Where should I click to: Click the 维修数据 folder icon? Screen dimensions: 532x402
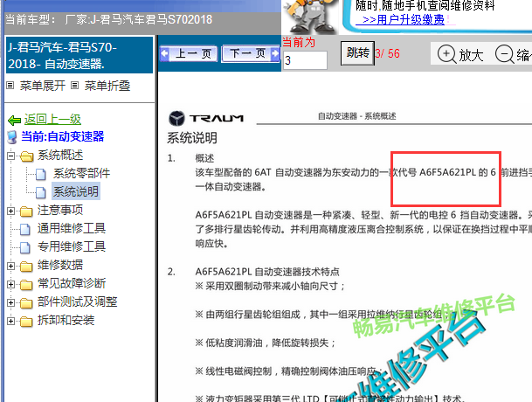[x=26, y=267]
